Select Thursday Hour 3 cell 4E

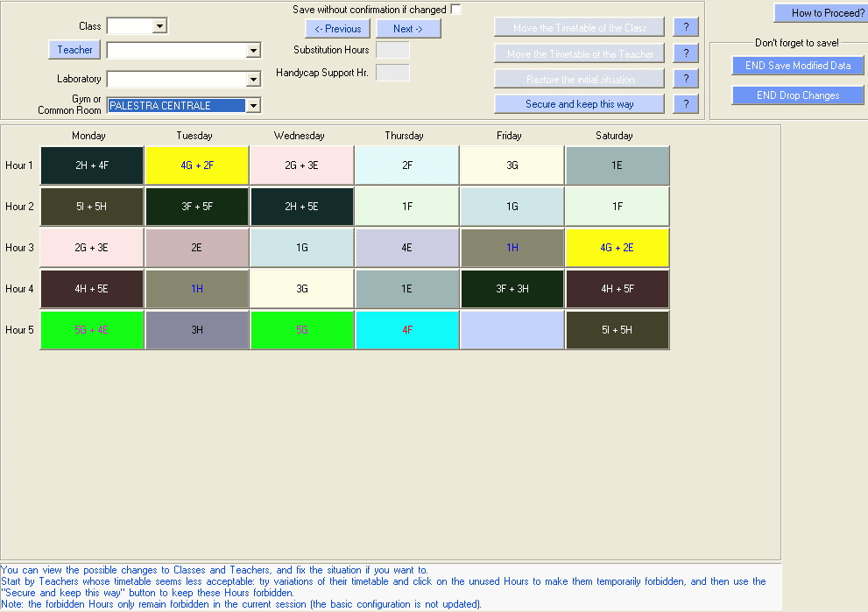pos(407,248)
